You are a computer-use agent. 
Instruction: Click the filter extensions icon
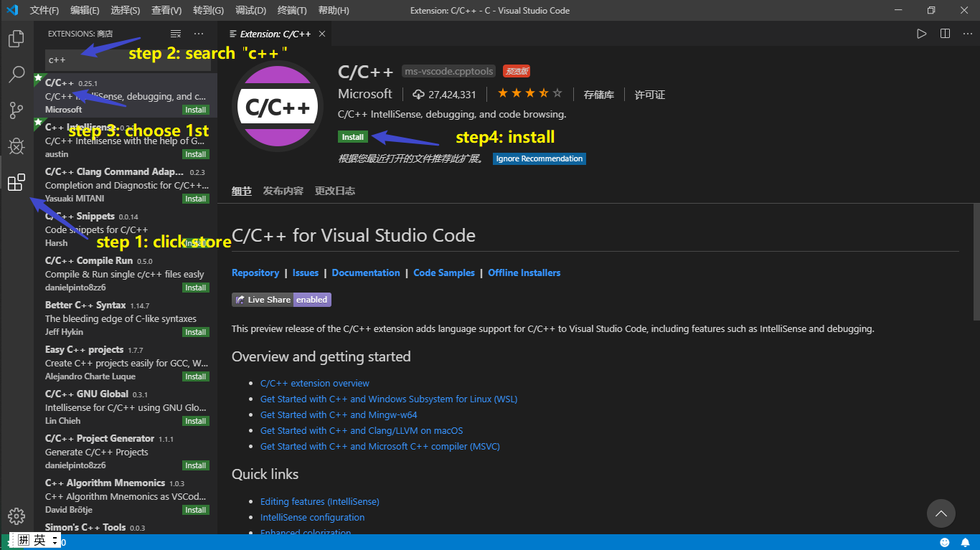click(175, 33)
